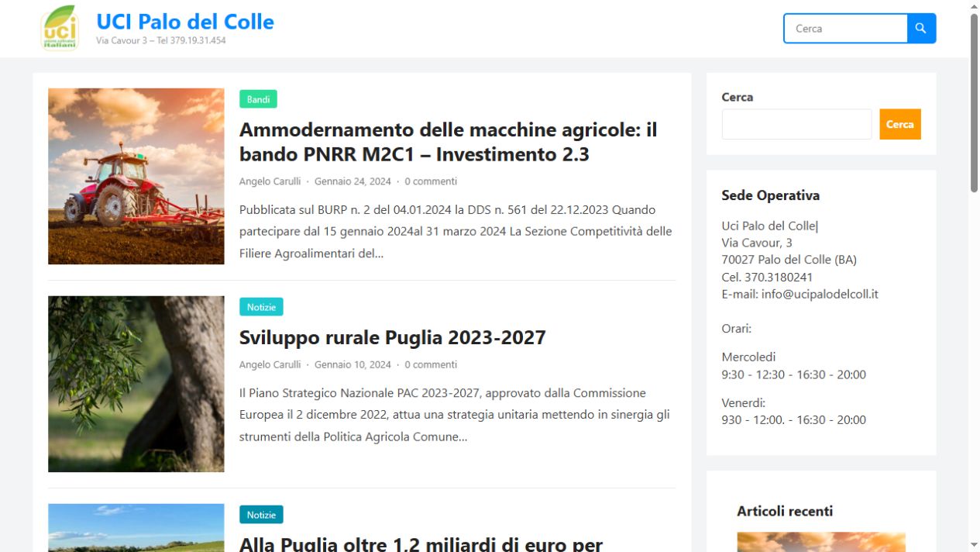This screenshot has width=980, height=552.
Task: Click the Cel. 370.3180241 phone text
Action: pyautogui.click(x=767, y=277)
